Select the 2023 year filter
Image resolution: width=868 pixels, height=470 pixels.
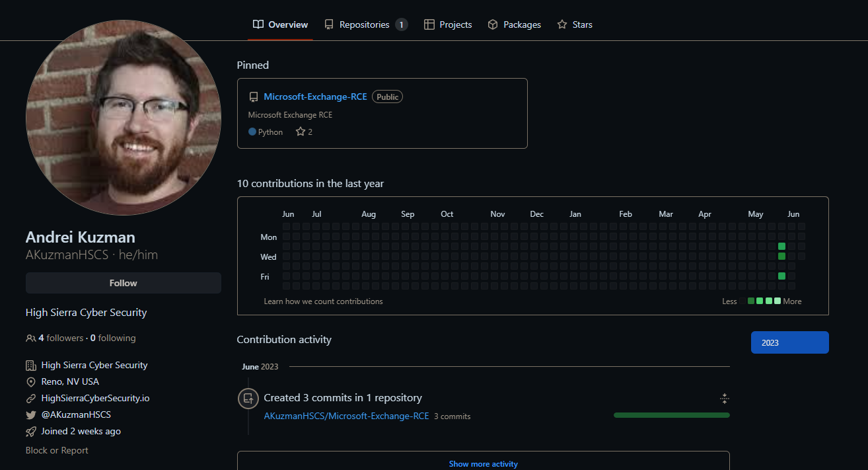pyautogui.click(x=789, y=342)
